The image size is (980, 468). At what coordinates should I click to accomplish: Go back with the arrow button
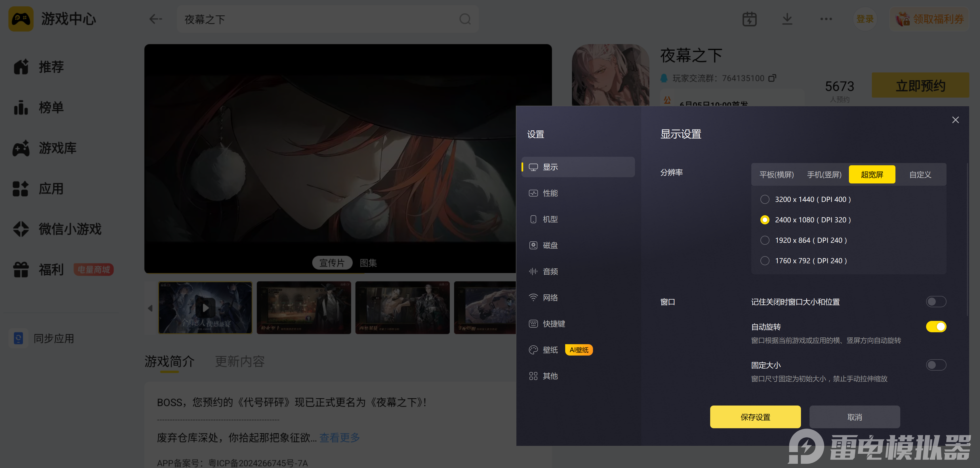click(x=155, y=19)
